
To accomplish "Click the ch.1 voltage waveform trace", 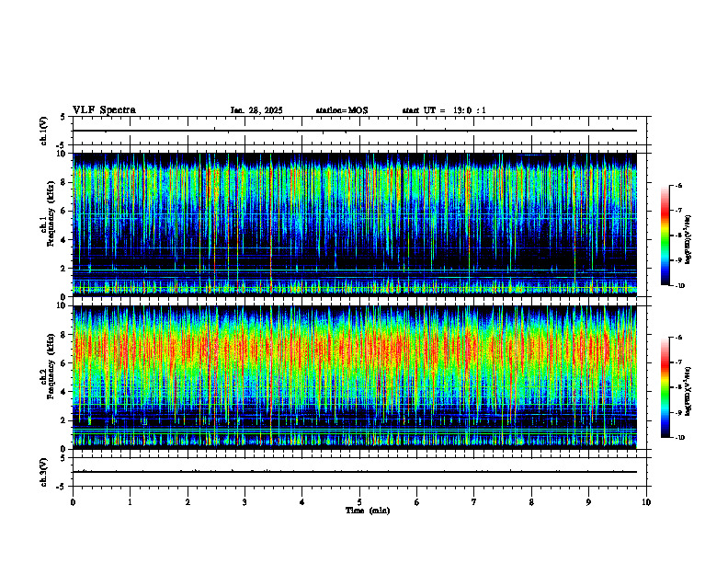I will (355, 131).
